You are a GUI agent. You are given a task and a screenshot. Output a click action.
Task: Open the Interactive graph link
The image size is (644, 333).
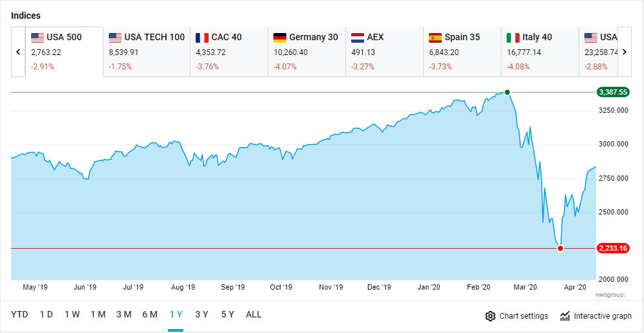(x=603, y=316)
